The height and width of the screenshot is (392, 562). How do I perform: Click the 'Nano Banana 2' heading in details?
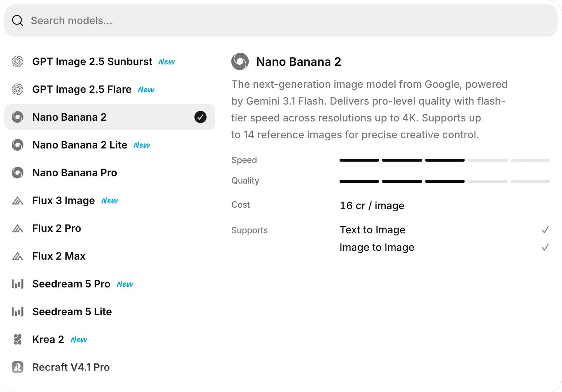299,61
